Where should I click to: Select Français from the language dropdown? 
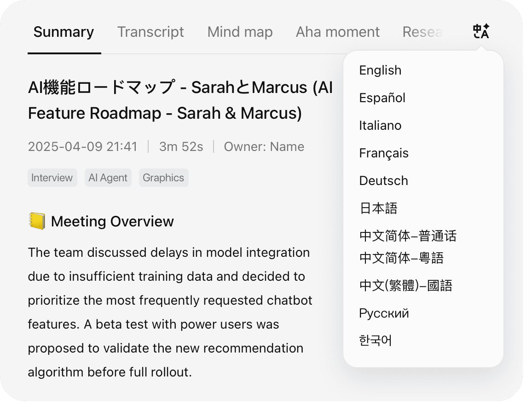click(x=384, y=153)
